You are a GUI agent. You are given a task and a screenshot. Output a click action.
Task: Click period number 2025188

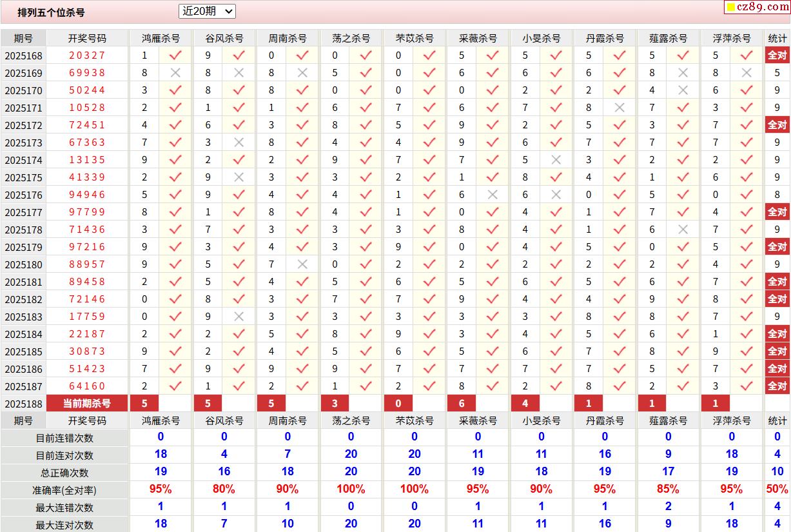point(23,404)
